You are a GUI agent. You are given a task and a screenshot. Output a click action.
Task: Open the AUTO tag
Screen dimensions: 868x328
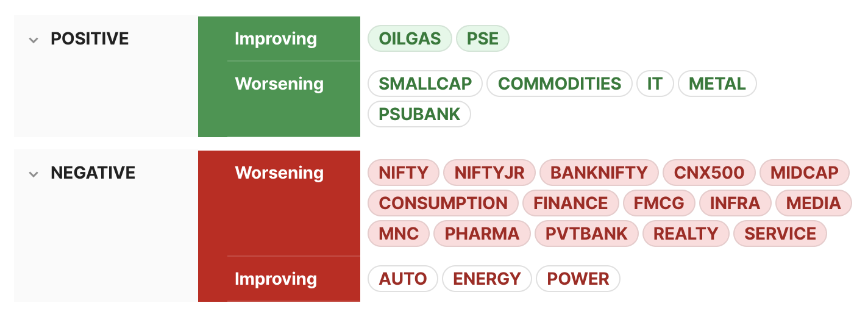point(403,279)
